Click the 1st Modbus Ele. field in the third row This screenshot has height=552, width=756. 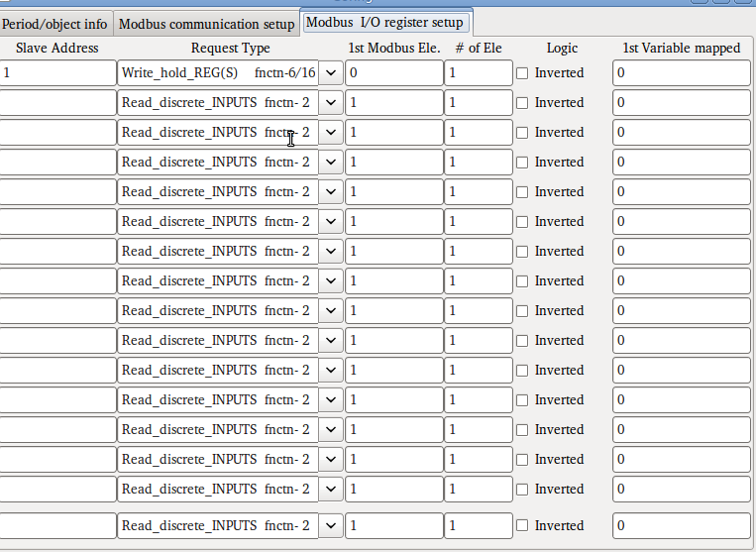tap(394, 132)
